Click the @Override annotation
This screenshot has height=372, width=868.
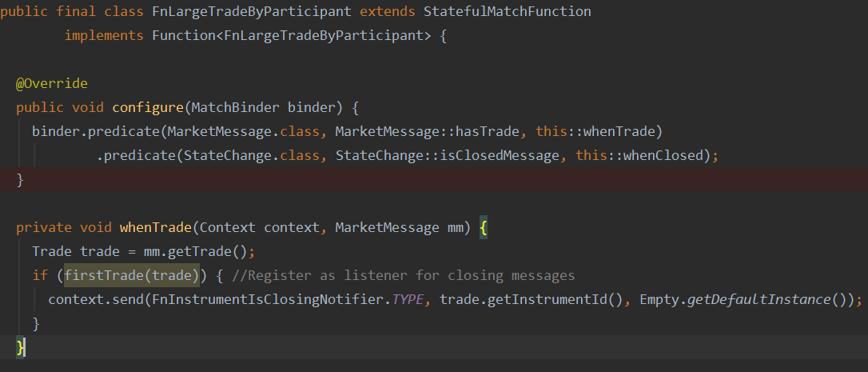(x=51, y=83)
